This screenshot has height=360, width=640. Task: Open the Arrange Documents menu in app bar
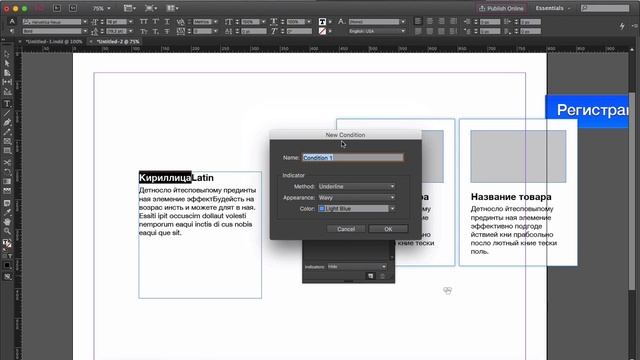pos(173,8)
